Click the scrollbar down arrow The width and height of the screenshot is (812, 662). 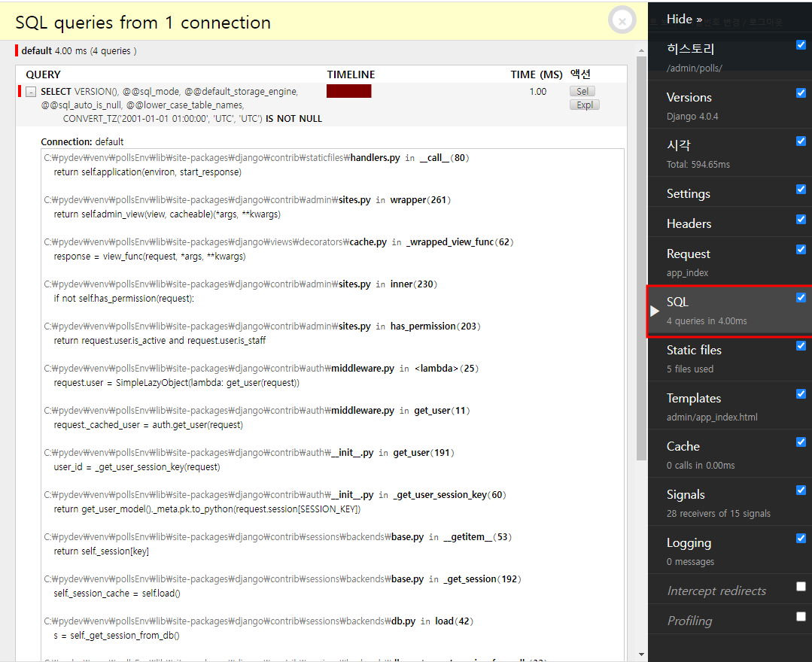point(641,654)
